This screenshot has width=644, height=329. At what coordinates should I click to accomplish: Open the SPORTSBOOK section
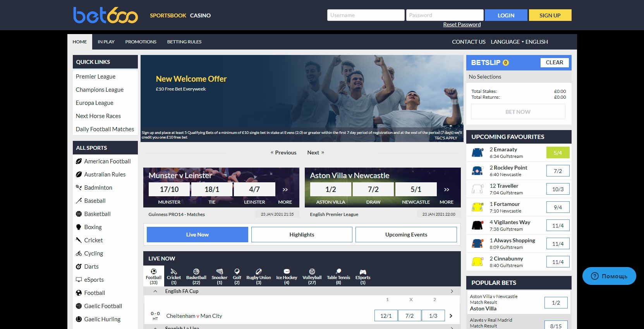pyautogui.click(x=168, y=15)
